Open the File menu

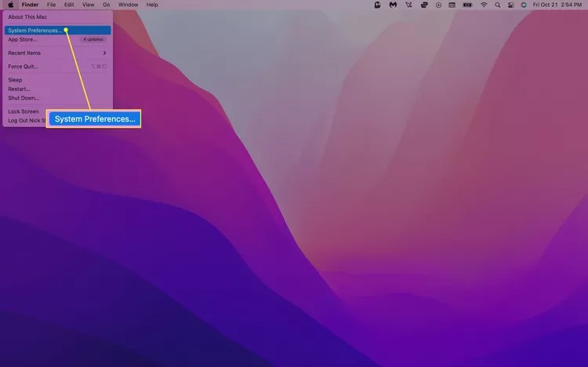pos(52,5)
